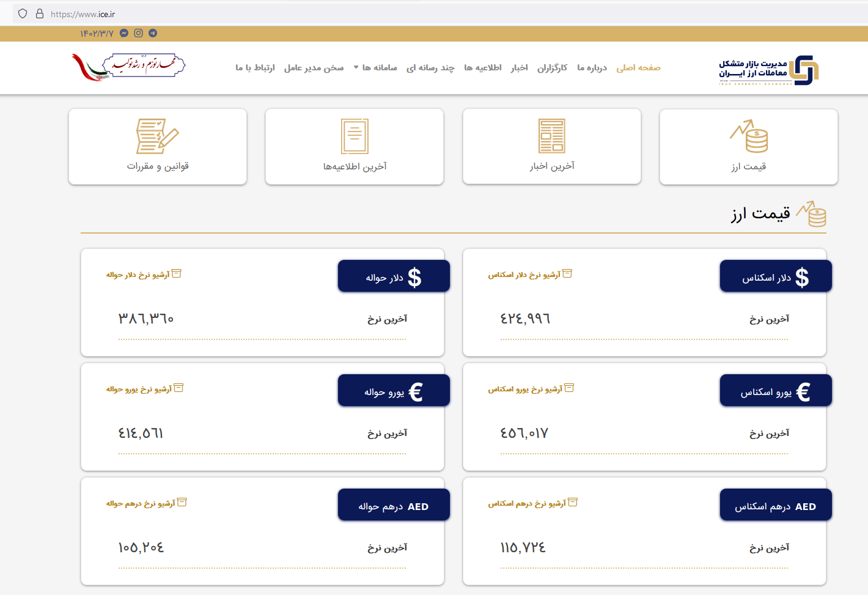This screenshot has width=868, height=595.
Task: Click the calendar icon beside آرشیو نرخ یورو حواله
Action: pyautogui.click(x=179, y=388)
